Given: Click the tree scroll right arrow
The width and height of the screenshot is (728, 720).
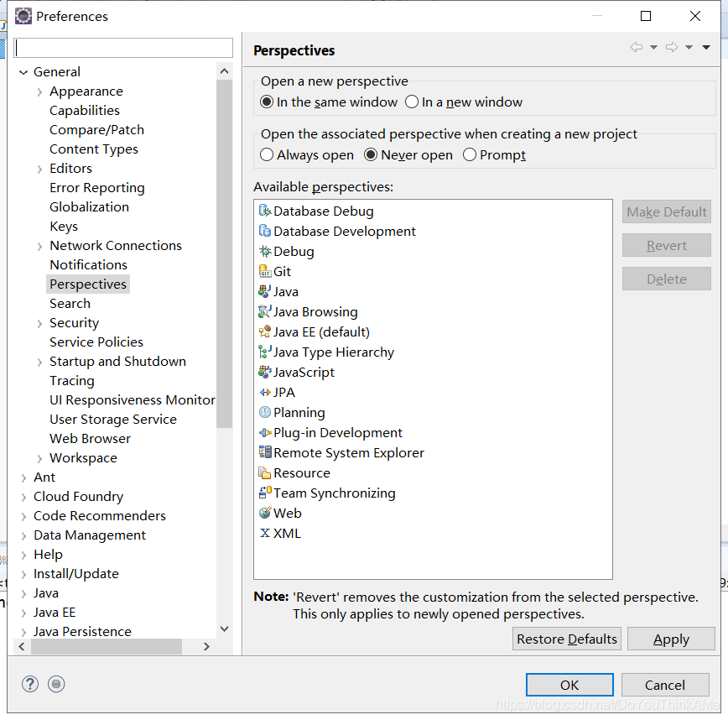Looking at the screenshot, I should coord(206,647).
